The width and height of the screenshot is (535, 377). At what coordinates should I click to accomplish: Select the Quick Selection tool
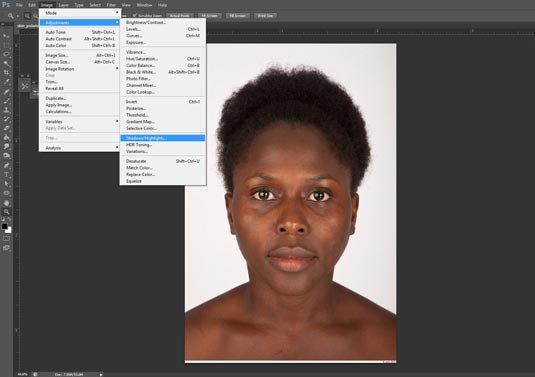click(6, 63)
